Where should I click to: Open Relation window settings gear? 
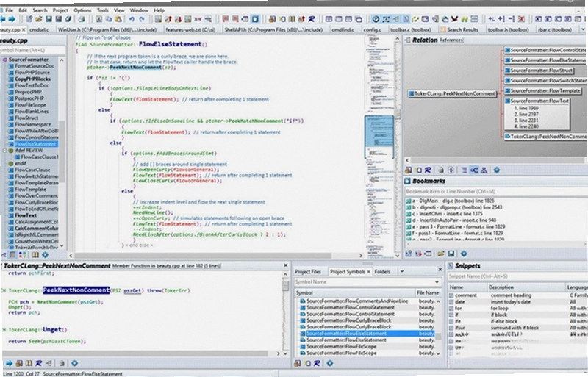[x=497, y=170]
